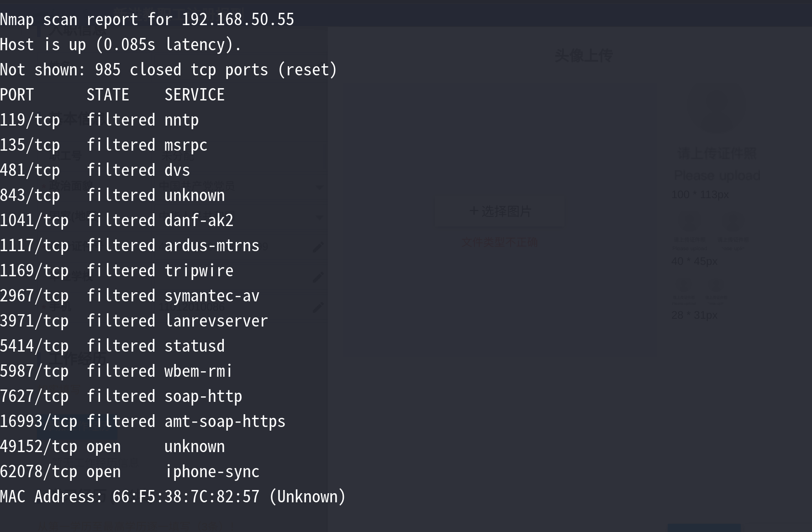
Task: Click the 头像上传 heading
Action: [583, 56]
